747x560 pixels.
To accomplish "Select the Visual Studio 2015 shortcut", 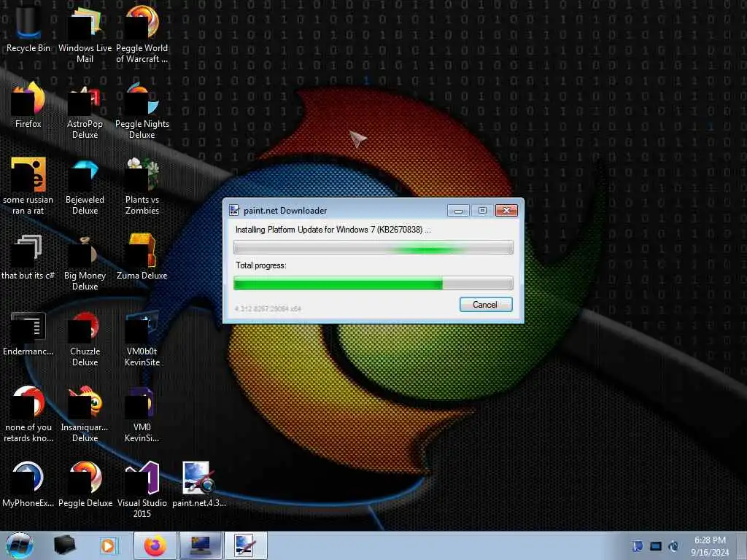I will (x=142, y=489).
